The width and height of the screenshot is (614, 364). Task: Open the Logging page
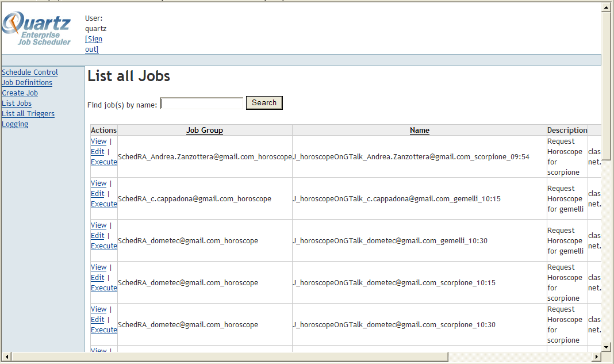point(15,124)
